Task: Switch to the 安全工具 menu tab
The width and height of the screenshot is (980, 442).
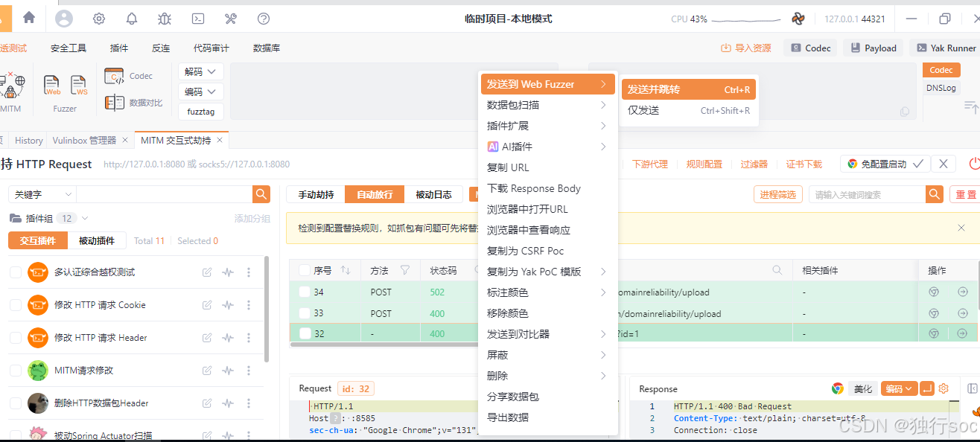Action: (69, 48)
